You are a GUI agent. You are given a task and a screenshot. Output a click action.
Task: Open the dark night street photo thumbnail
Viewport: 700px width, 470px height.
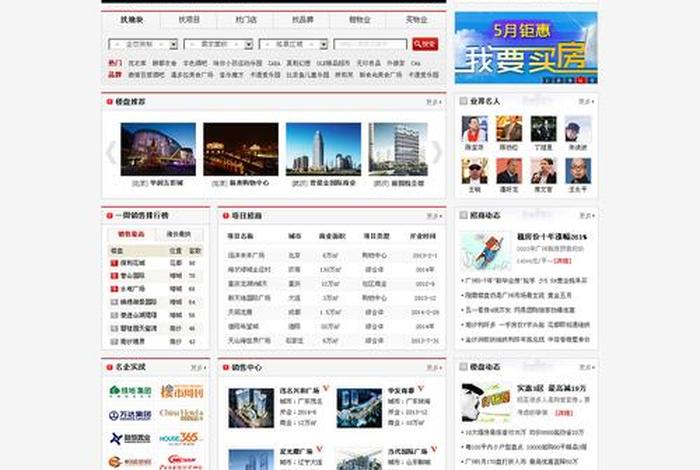pyautogui.click(x=241, y=149)
